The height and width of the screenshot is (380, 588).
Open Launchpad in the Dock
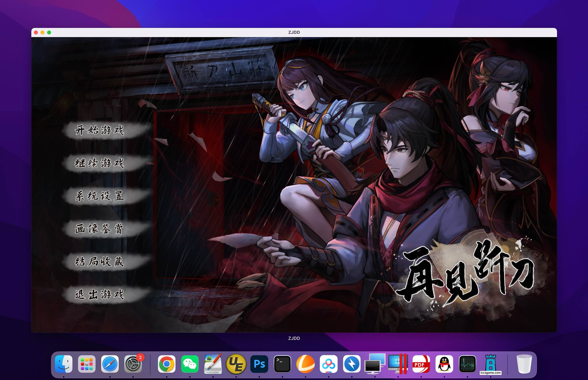pyautogui.click(x=87, y=364)
